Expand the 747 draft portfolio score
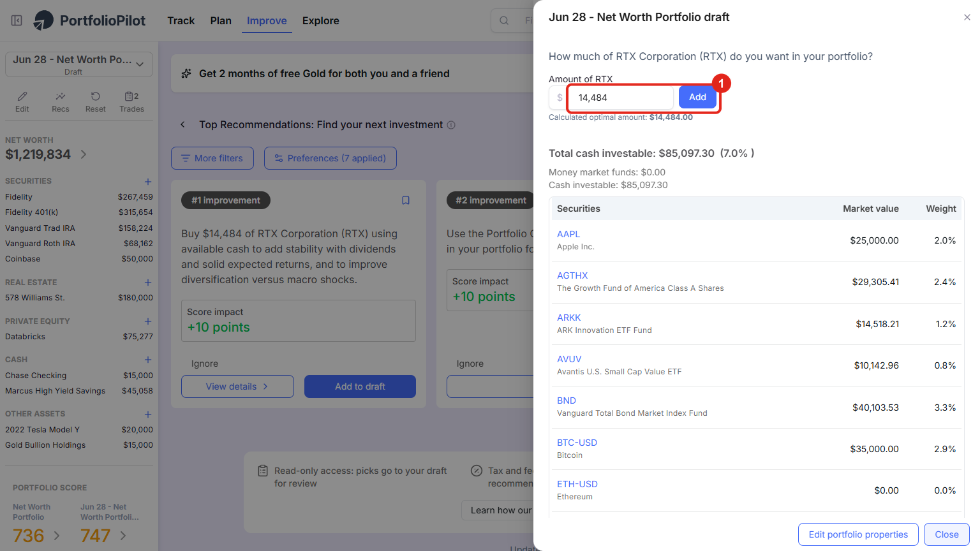Screen dimensions: 980x551 click(x=123, y=536)
